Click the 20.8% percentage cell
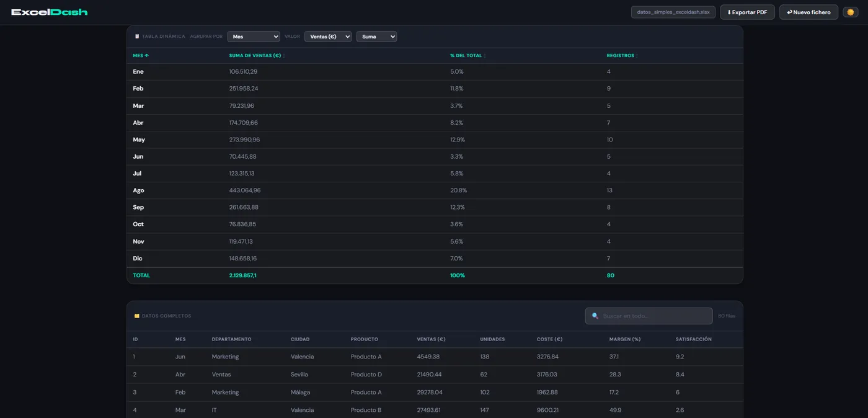Screen dimensions: 868x418 pyautogui.click(x=458, y=190)
